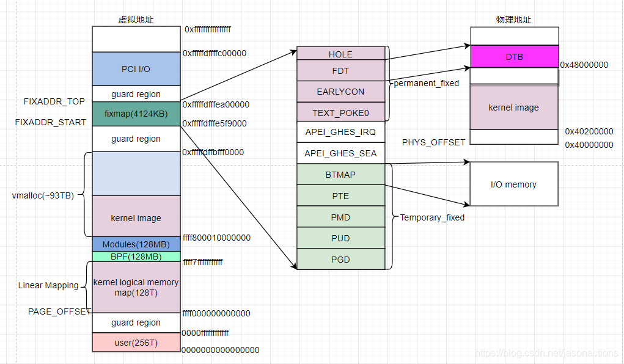
Task: Click address 0xffffffffffffffff
Action: [208, 29]
